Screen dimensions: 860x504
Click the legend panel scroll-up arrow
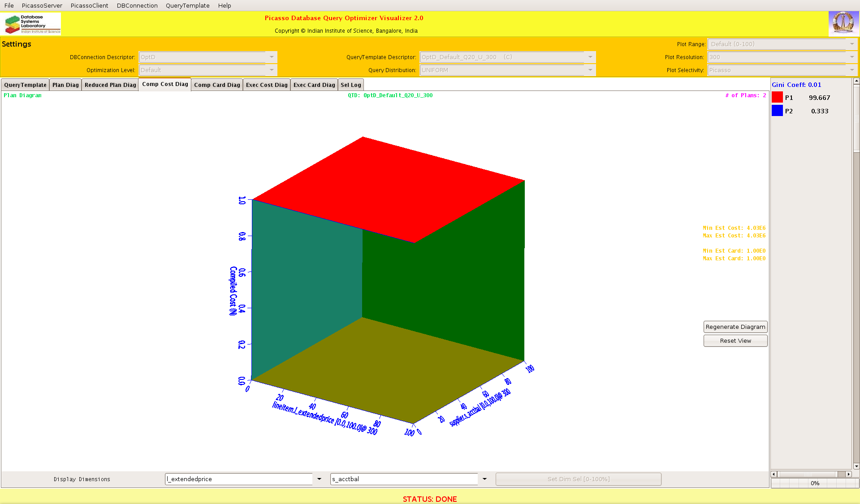(x=856, y=82)
